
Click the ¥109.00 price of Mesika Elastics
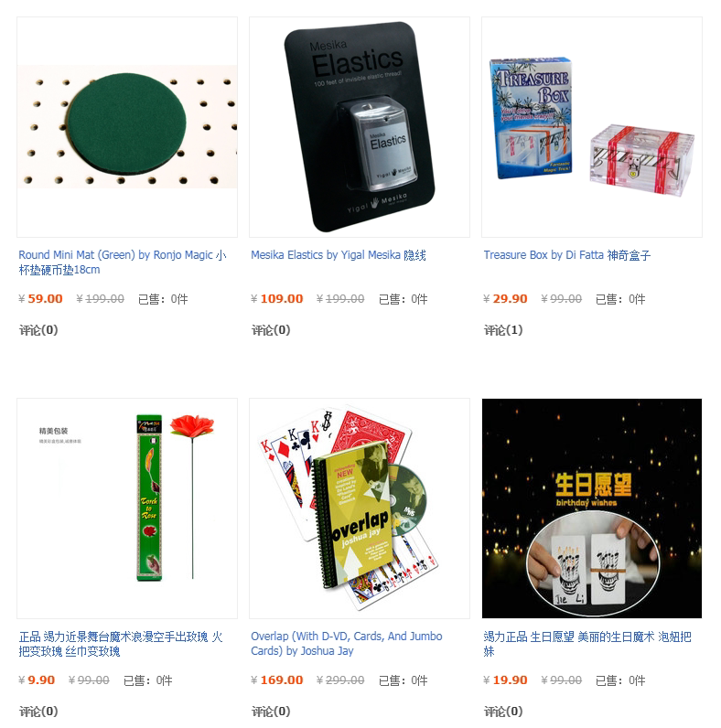point(277,298)
